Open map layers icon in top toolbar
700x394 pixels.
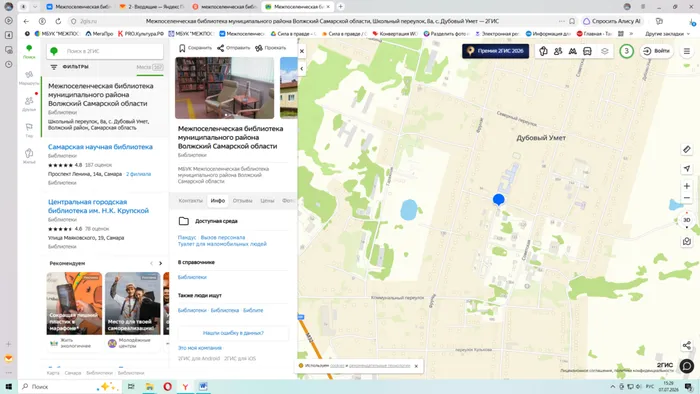pyautogui.click(x=604, y=51)
